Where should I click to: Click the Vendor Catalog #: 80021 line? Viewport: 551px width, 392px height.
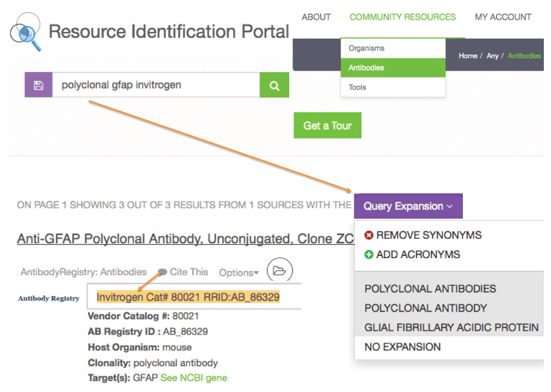tap(143, 316)
